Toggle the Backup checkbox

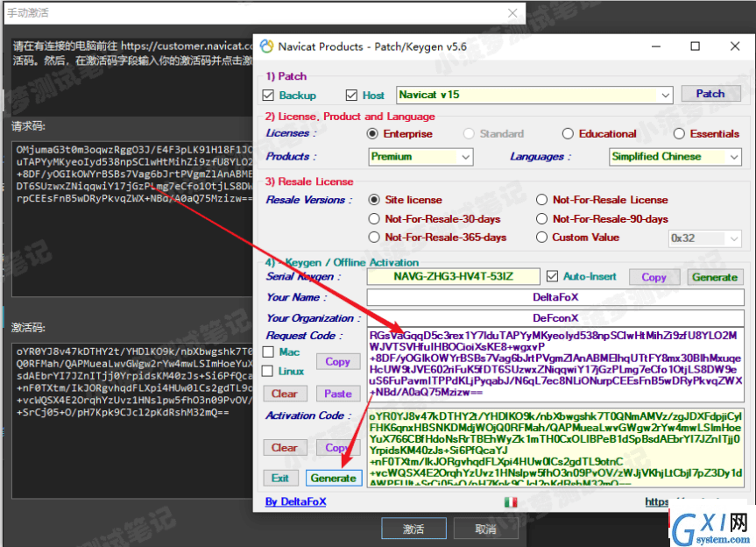click(x=268, y=96)
